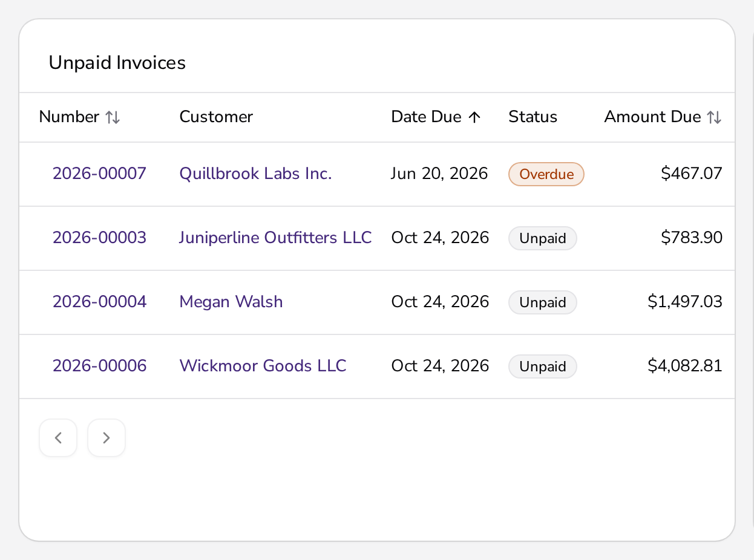Open customer Wickmoor Goods LLC
This screenshot has height=560, width=754.
click(263, 366)
